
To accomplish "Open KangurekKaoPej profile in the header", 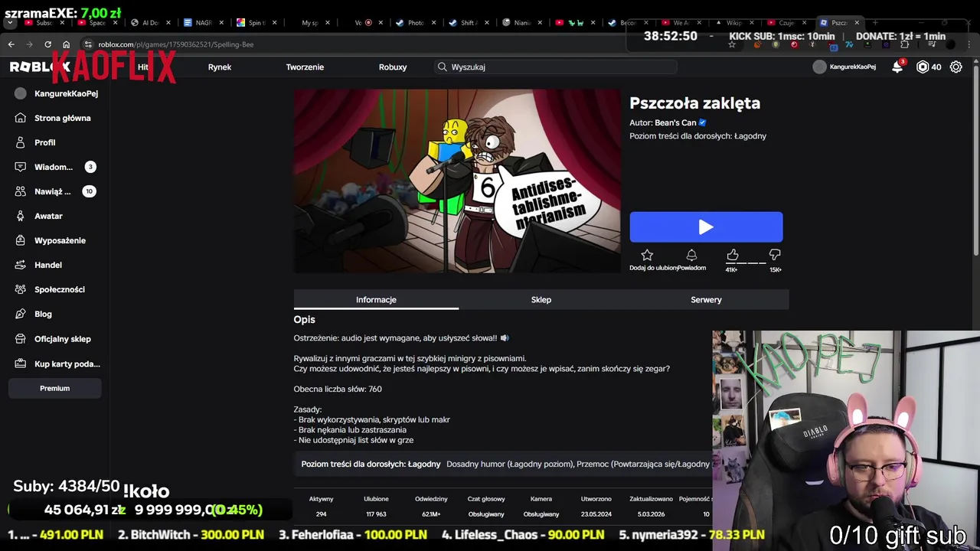I will 844,67.
